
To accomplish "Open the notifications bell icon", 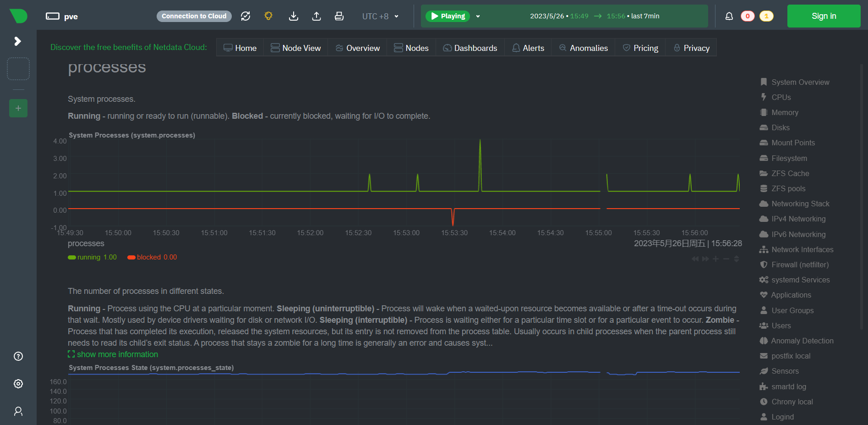I will pos(729,16).
